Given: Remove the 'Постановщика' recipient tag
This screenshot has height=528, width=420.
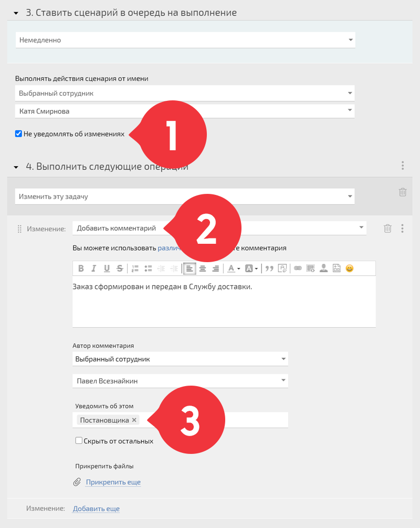Looking at the screenshot, I should point(134,420).
